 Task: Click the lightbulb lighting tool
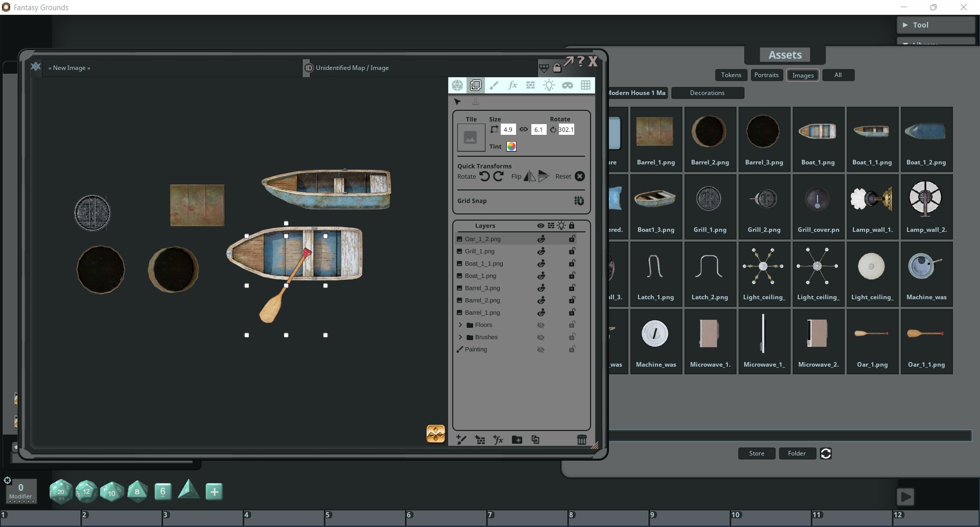coord(549,85)
